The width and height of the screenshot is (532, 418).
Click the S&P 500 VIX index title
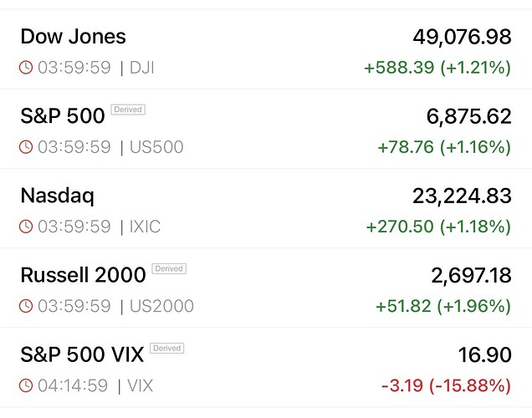pyautogui.click(x=82, y=354)
